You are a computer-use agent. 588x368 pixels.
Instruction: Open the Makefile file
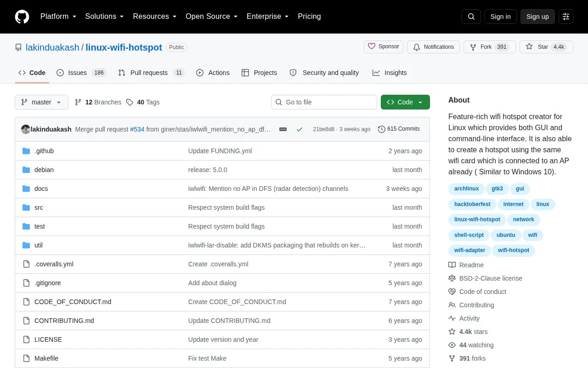tap(46, 358)
